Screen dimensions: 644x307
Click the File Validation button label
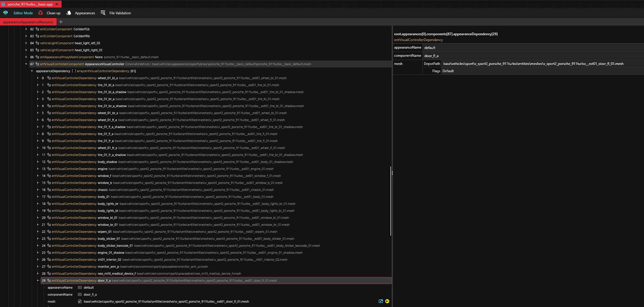pos(120,13)
